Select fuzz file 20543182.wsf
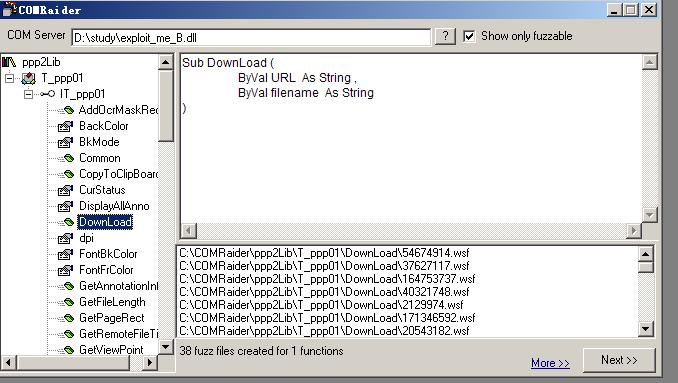678x383 pixels. point(324,331)
